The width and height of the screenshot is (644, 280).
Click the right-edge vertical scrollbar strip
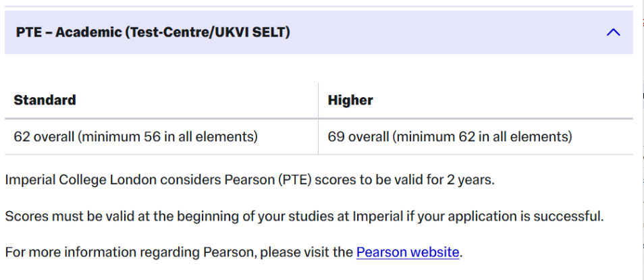[x=643, y=140]
